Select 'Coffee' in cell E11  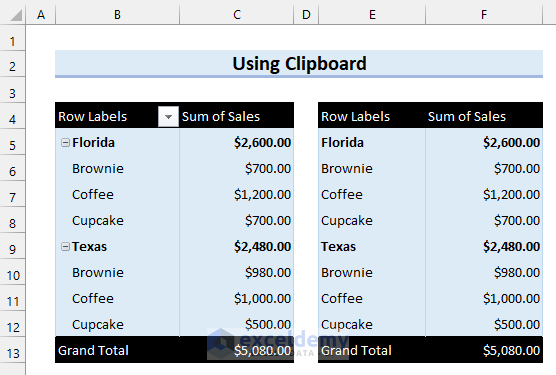[x=372, y=298]
